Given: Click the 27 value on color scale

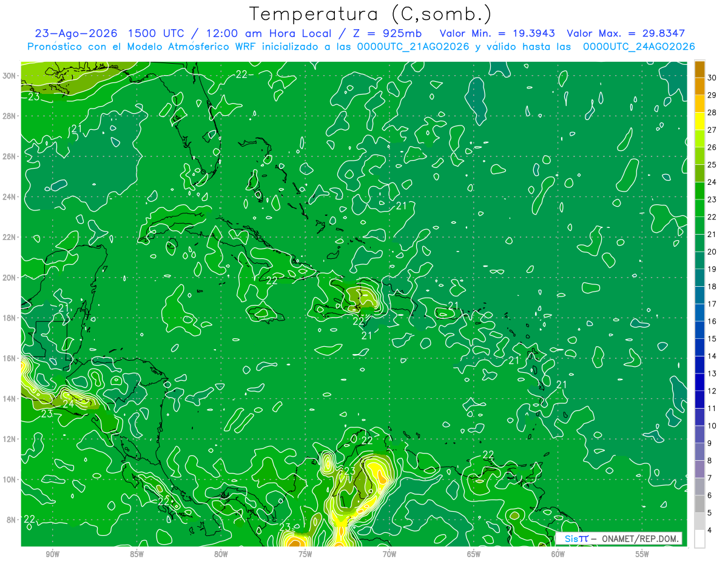Looking at the screenshot, I should coord(712,130).
